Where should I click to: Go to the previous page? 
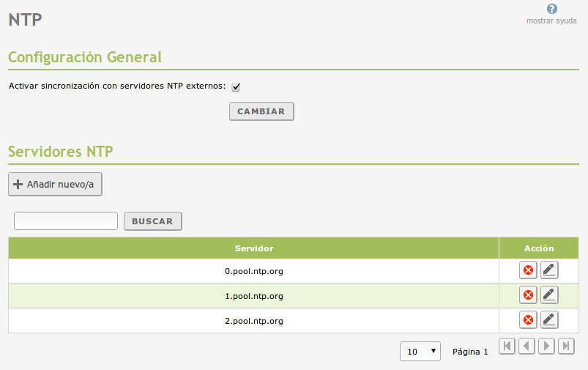526,347
